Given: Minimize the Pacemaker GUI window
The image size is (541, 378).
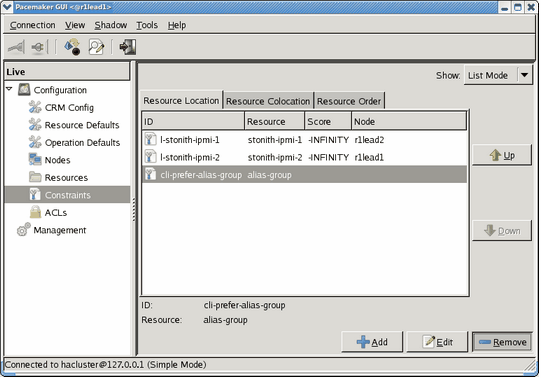Looking at the screenshot, I should (505, 7).
